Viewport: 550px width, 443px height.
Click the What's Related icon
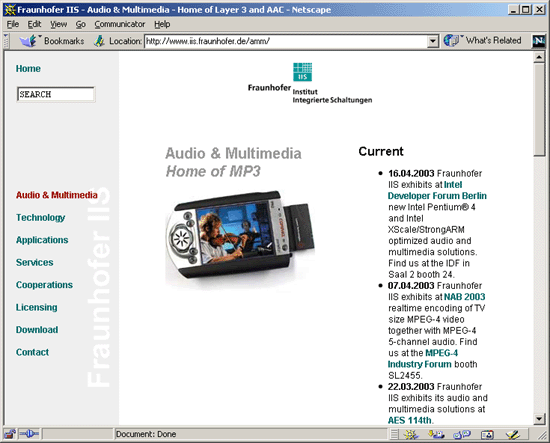pyautogui.click(x=451, y=41)
